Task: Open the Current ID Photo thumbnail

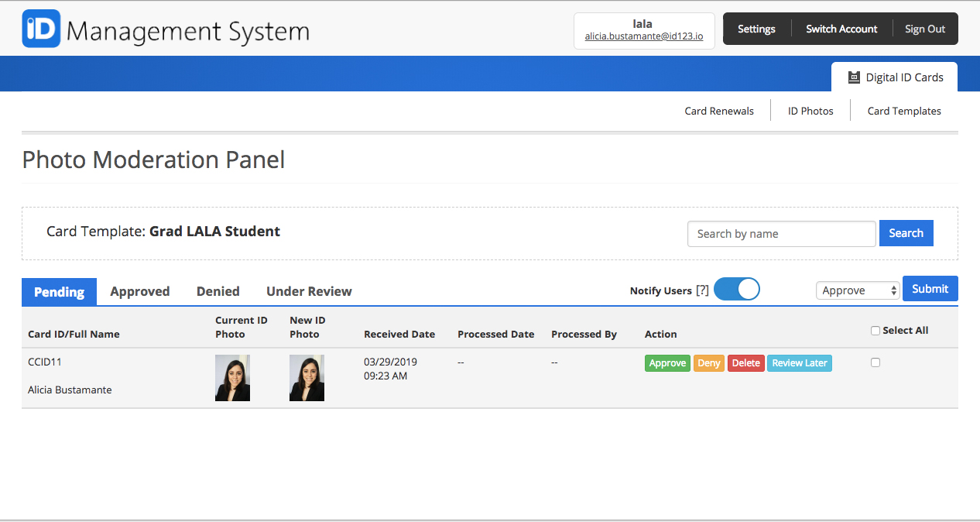Action: pyautogui.click(x=232, y=378)
